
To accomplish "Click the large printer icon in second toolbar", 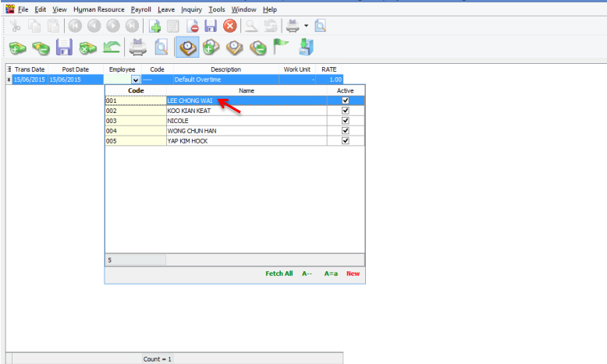I will 138,48.
